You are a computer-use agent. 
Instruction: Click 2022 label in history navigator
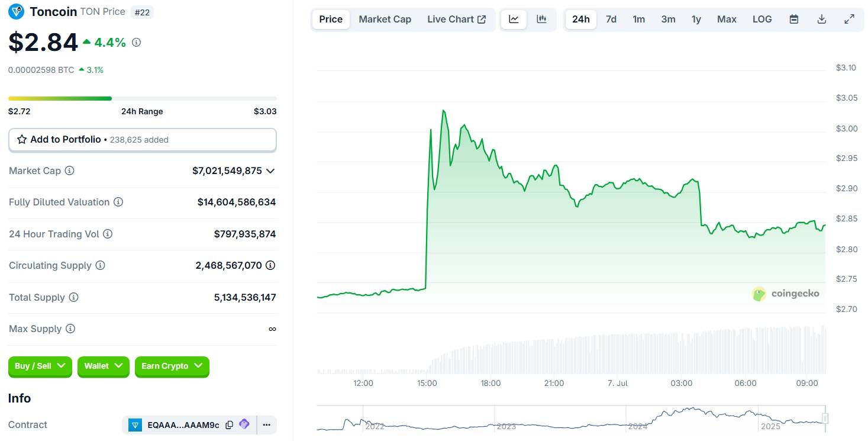(376, 426)
